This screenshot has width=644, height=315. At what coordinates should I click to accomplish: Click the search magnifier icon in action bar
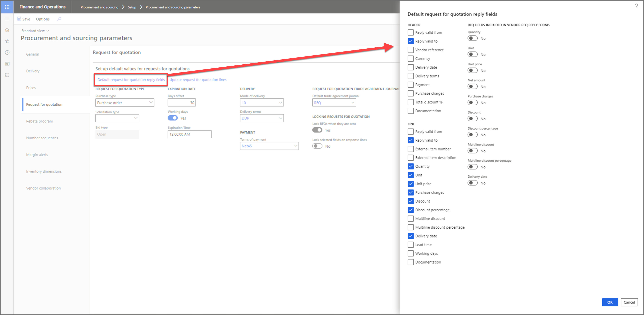[x=59, y=19]
